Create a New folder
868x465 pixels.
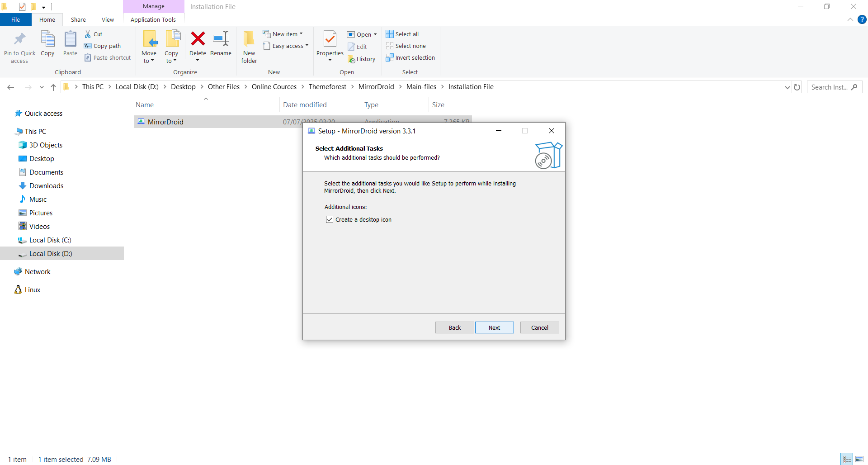click(x=249, y=47)
